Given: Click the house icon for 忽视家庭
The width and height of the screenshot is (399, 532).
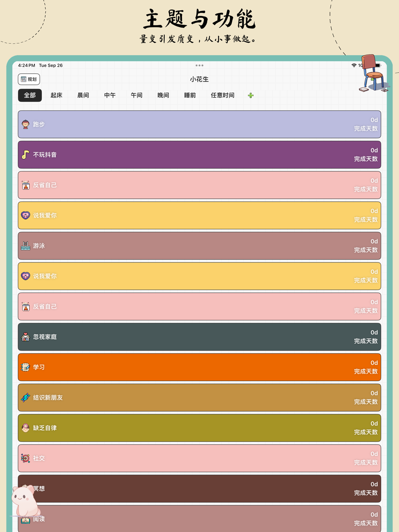Looking at the screenshot, I should tap(26, 337).
